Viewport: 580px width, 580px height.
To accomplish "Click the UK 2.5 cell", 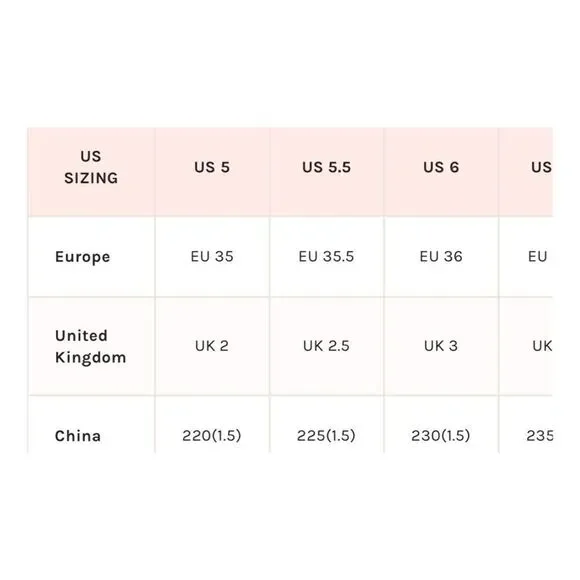I will click(x=327, y=346).
